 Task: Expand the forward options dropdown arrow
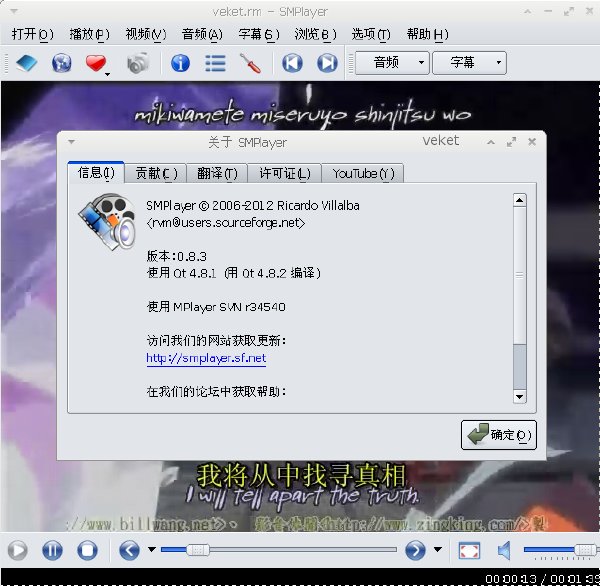pos(438,550)
